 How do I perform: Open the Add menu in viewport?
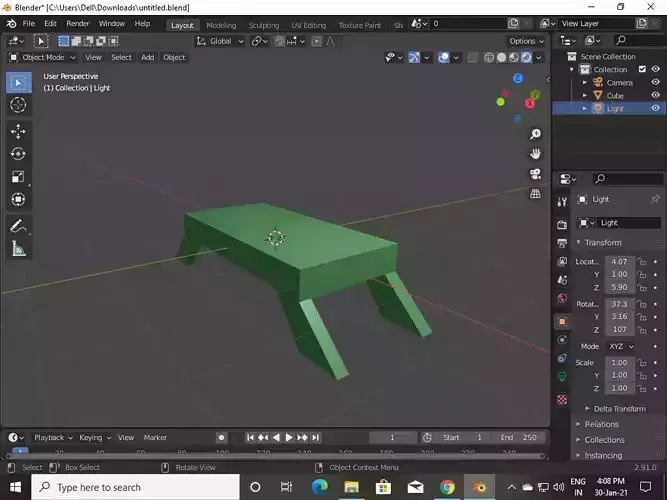pyautogui.click(x=148, y=57)
